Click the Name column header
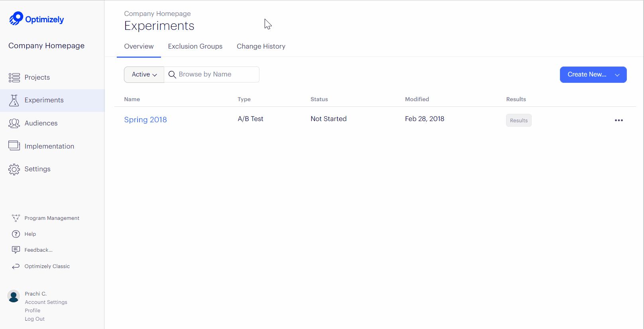 tap(132, 100)
